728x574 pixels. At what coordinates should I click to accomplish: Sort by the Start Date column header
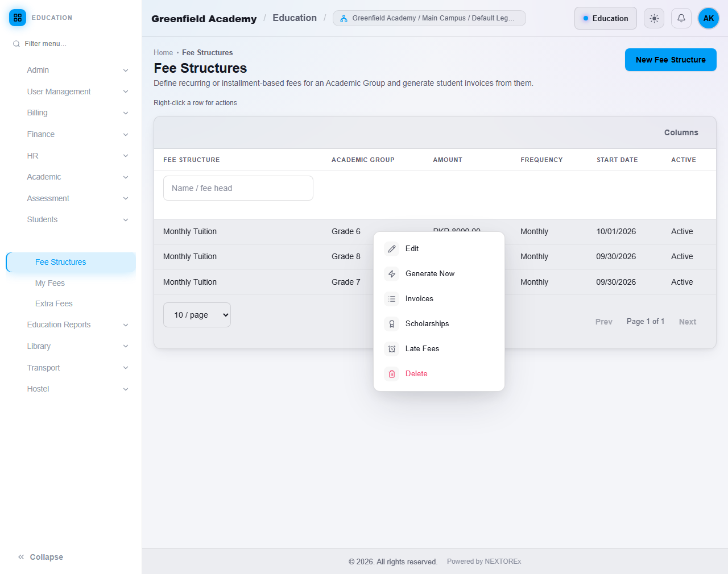(x=617, y=160)
